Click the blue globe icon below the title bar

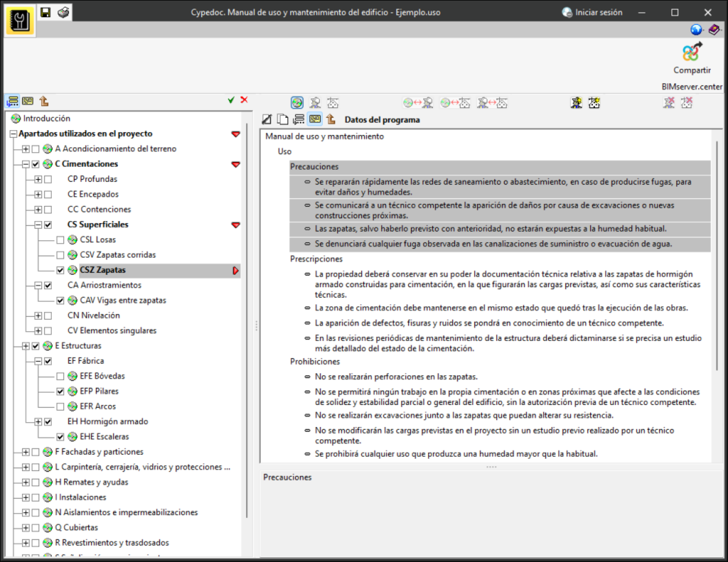pos(696,30)
